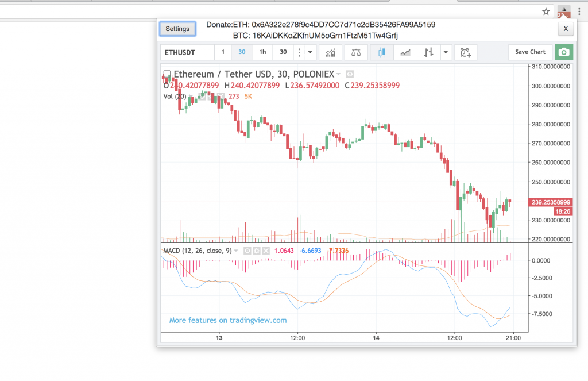Viewport: 588px width, 381px height.
Task: Switch to the Area chart style icon
Action: click(x=405, y=52)
